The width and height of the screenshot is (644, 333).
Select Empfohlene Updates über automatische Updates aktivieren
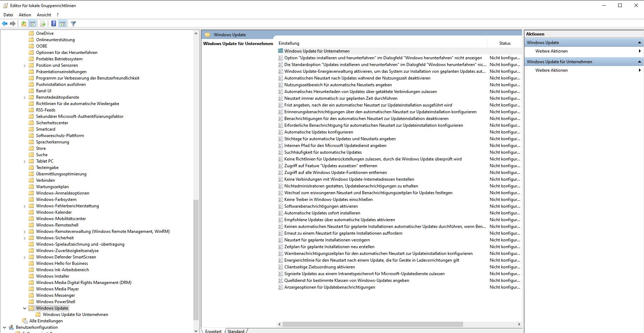pos(339,220)
